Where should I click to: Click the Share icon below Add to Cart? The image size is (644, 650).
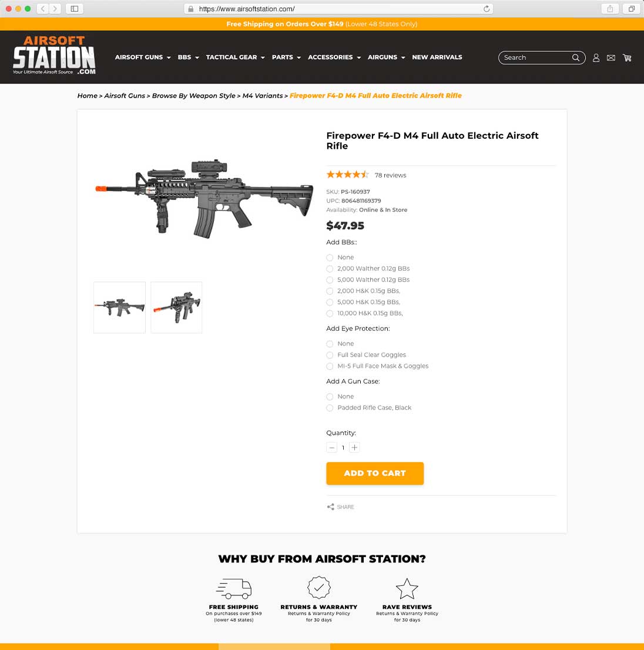(330, 507)
